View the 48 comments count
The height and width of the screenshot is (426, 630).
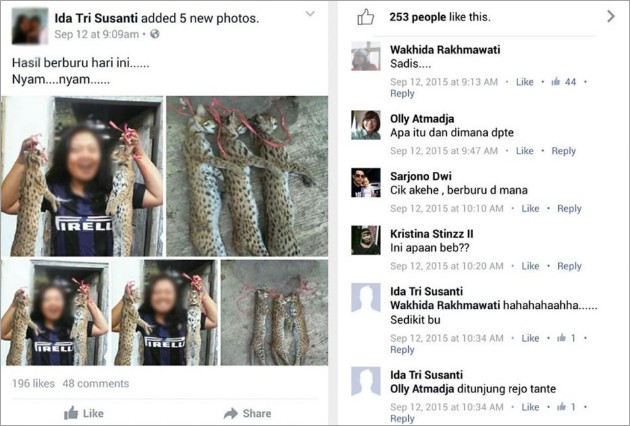(96, 383)
